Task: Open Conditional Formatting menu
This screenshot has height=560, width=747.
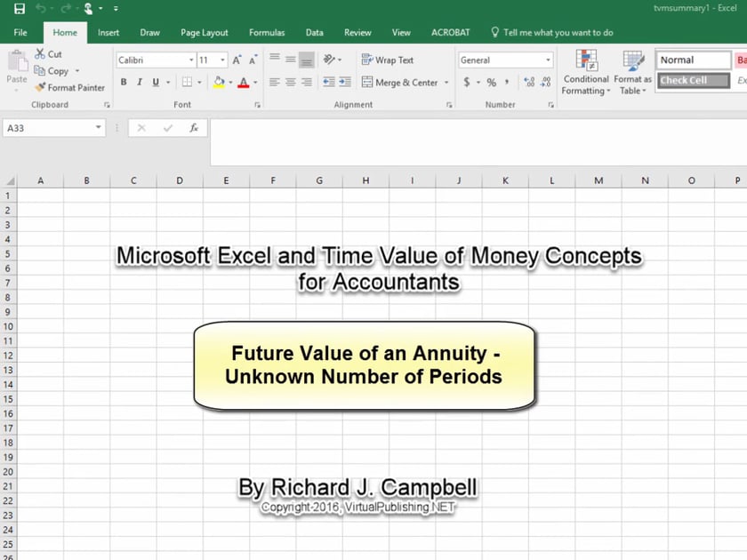Action: (586, 72)
